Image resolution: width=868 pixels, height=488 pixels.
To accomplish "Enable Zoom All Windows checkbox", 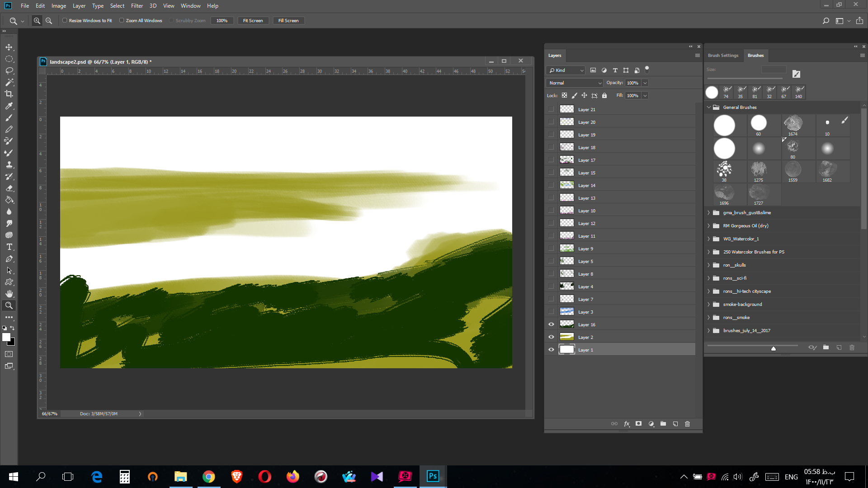I will click(122, 20).
